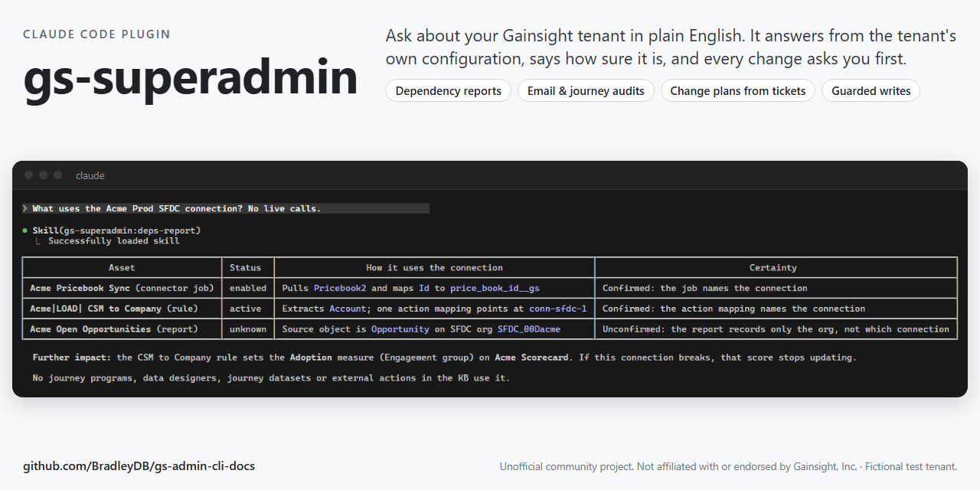The image size is (980, 490).
Task: Click the No journey programs line
Action: coord(271,378)
